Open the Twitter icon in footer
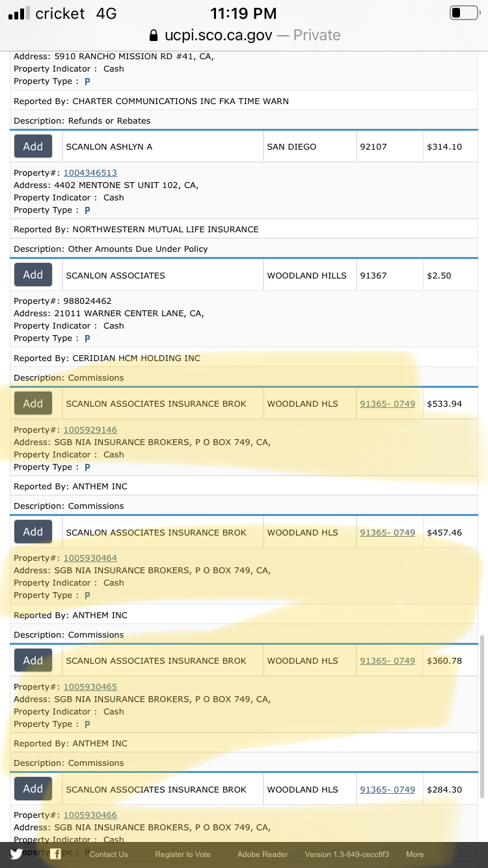 [x=16, y=854]
